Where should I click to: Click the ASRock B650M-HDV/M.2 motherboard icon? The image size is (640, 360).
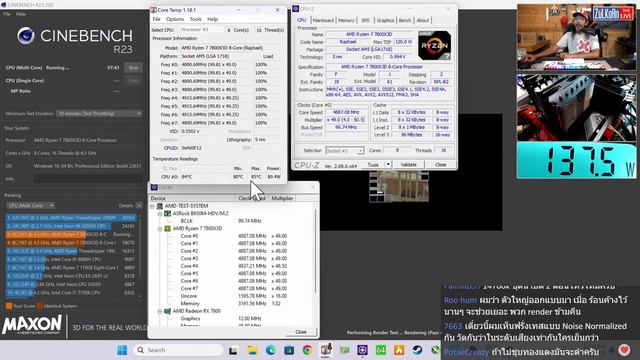[167, 213]
